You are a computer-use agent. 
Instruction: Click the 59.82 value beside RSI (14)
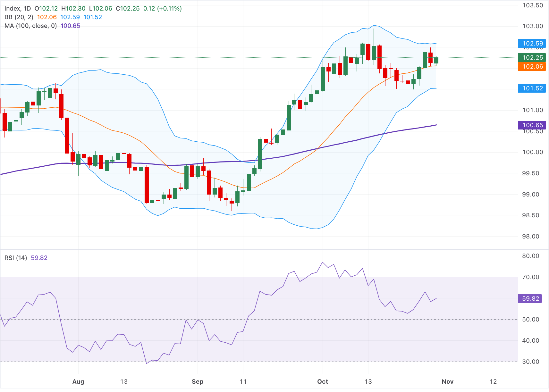point(39,258)
